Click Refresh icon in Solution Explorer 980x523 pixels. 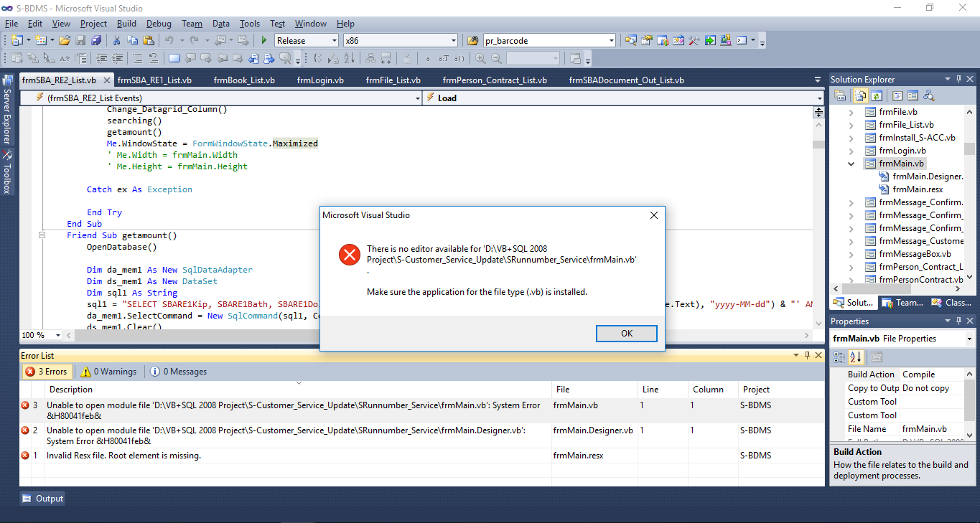[x=877, y=95]
